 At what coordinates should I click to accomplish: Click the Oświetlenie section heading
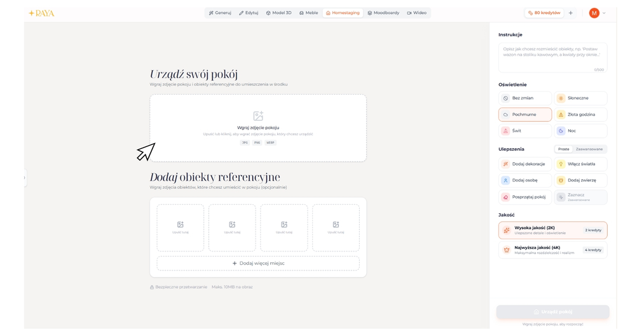512,85
